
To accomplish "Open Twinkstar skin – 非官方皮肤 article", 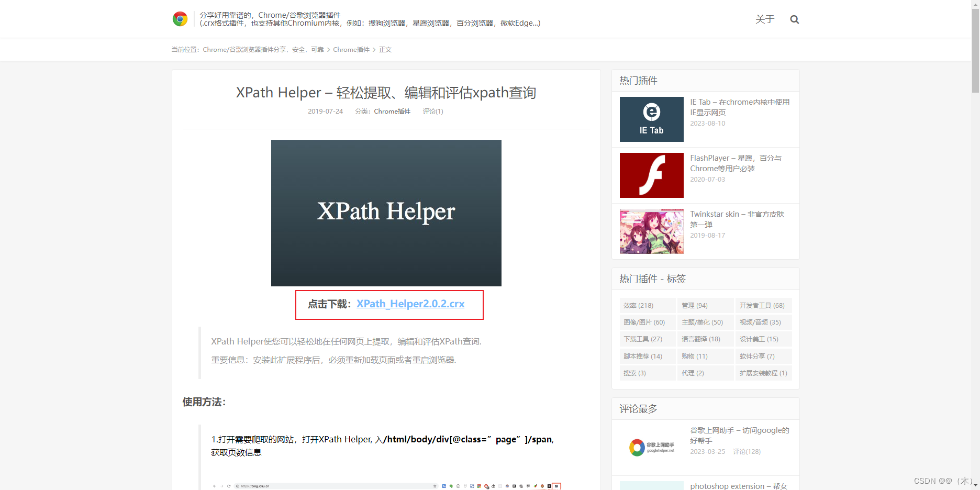I will pyautogui.click(x=737, y=219).
